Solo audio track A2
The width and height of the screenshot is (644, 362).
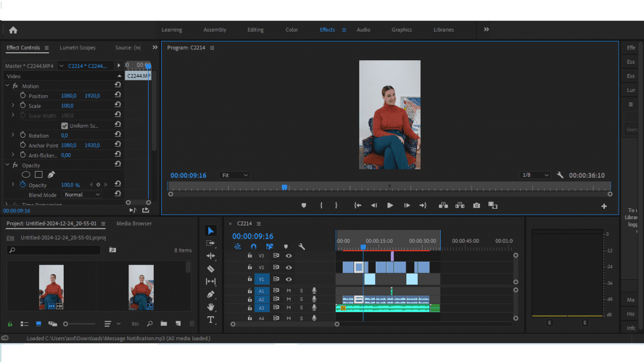tap(301, 299)
